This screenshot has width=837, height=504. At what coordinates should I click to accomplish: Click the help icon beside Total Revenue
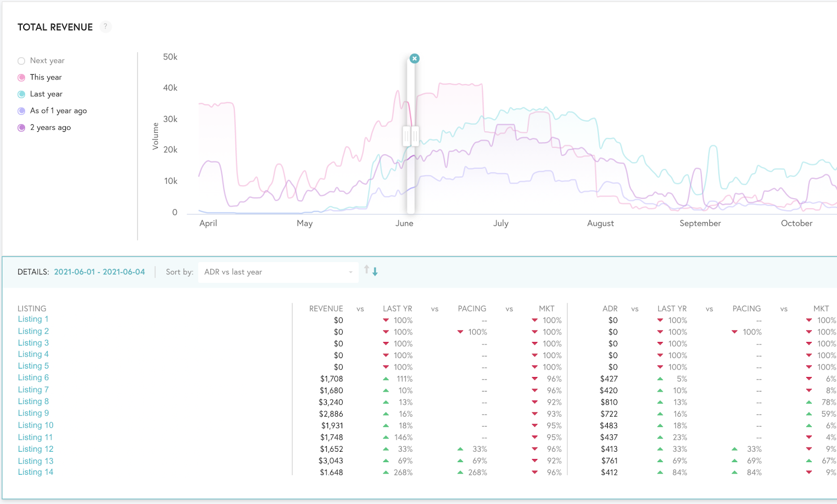click(106, 27)
